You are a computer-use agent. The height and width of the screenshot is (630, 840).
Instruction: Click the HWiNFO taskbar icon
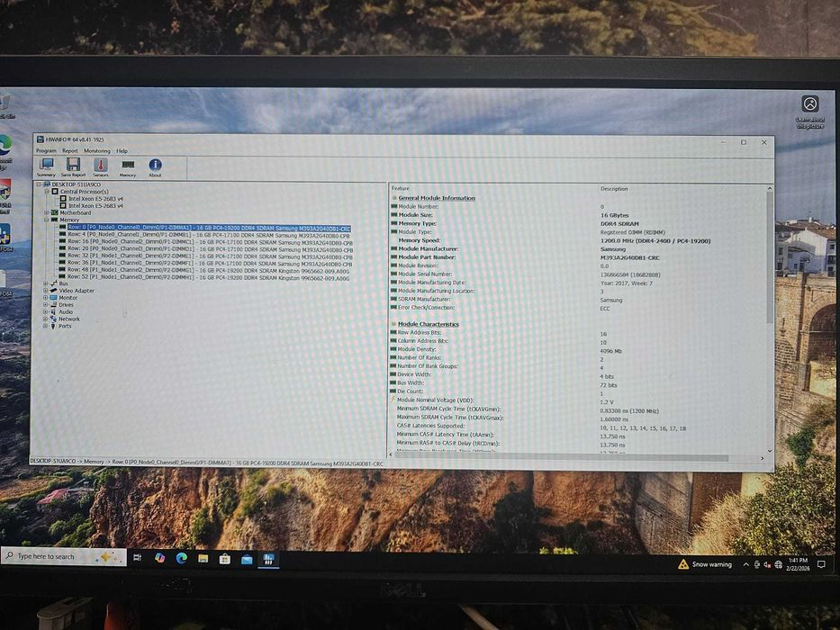tap(268, 560)
